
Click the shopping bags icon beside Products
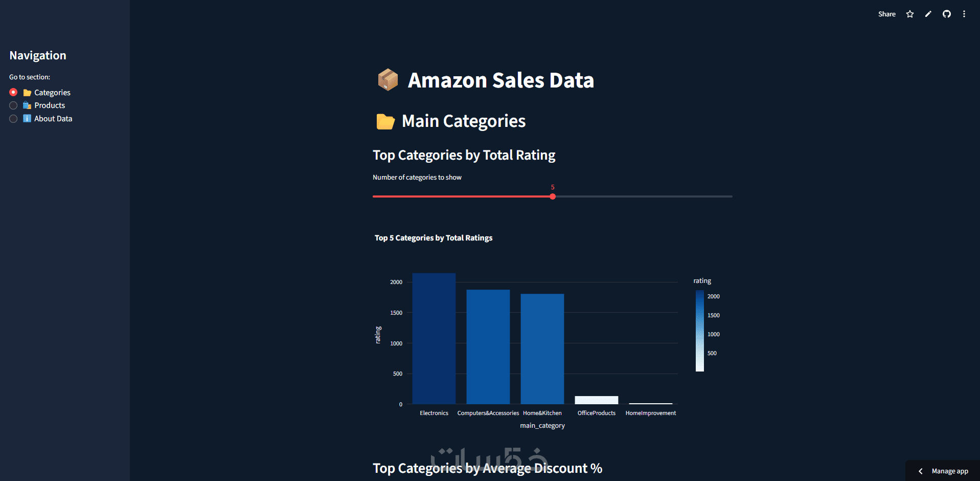click(x=27, y=105)
